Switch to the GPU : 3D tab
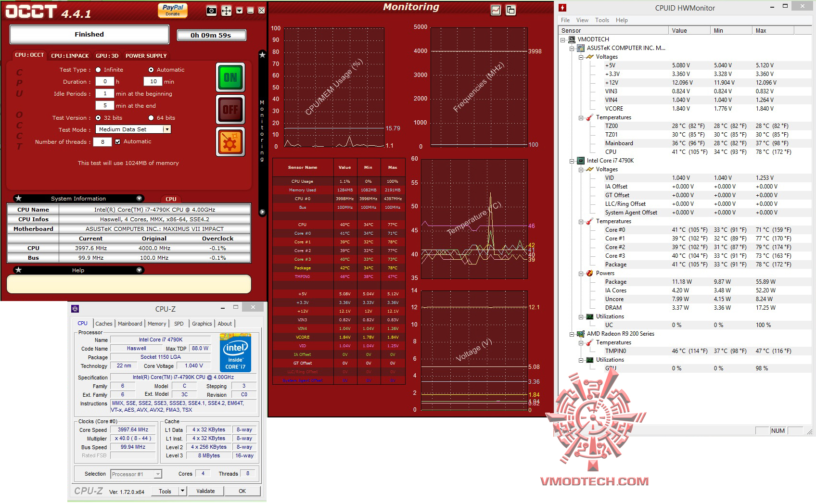The height and width of the screenshot is (504, 816). (107, 56)
